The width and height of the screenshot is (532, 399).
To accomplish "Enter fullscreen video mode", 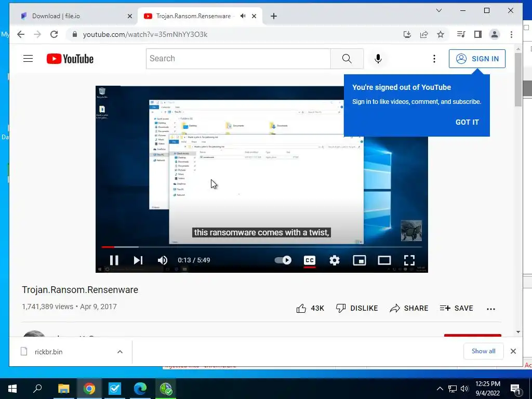I will click(409, 260).
